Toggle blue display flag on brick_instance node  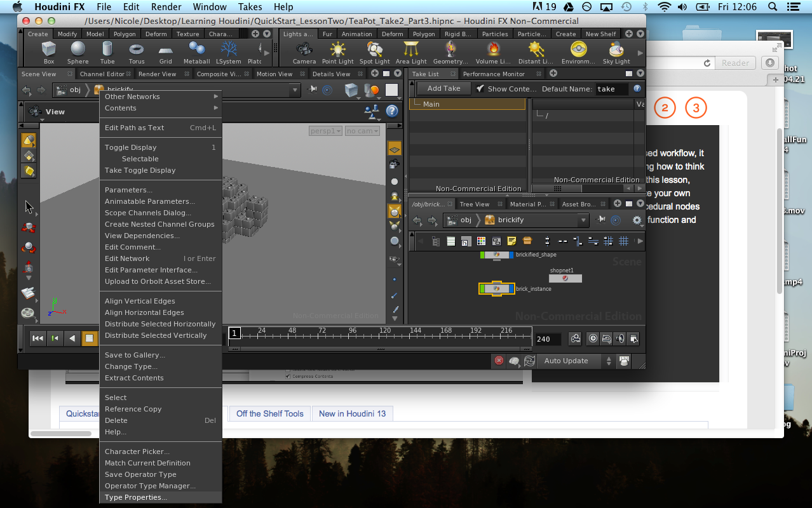[511, 289]
